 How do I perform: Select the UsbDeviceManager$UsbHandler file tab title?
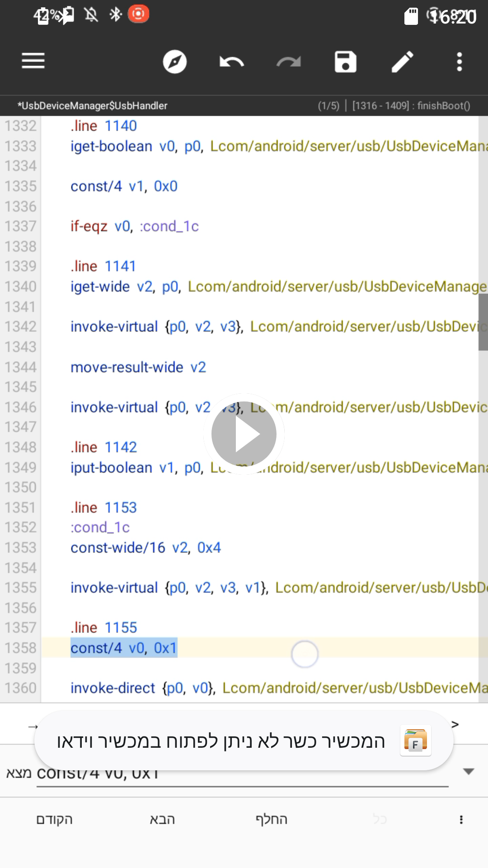click(92, 106)
